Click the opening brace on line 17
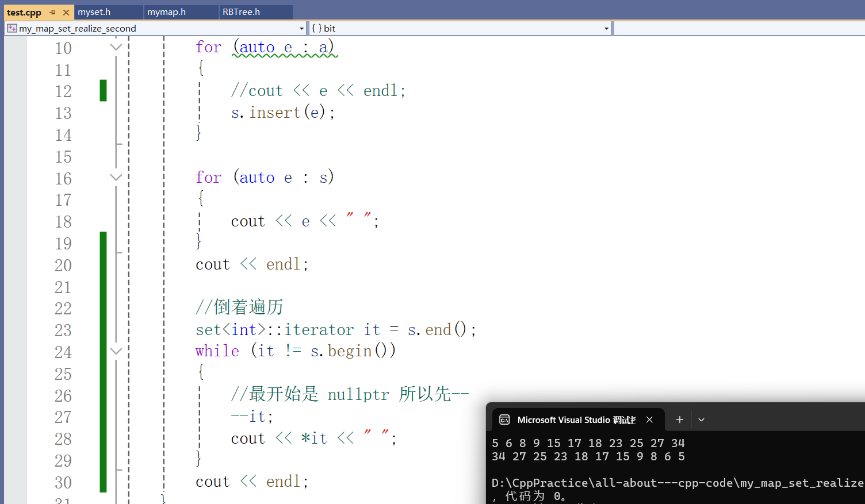865x504 pixels. pyautogui.click(x=200, y=199)
